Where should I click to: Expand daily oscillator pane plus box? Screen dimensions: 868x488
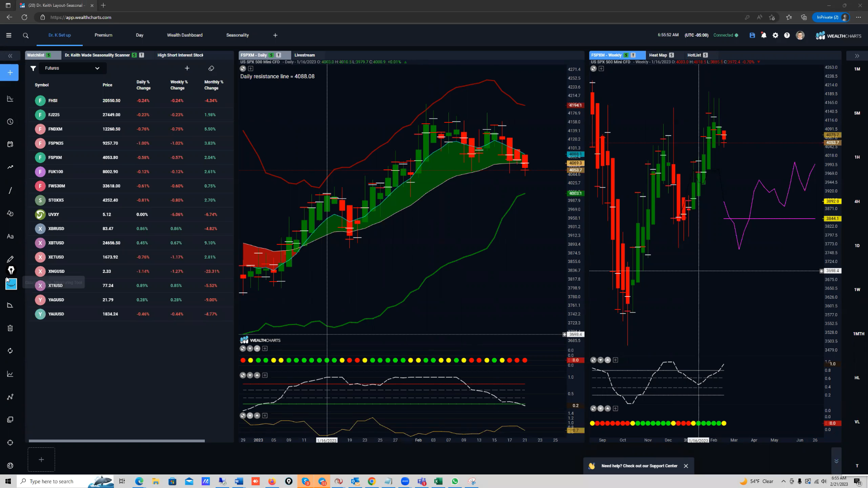265,375
